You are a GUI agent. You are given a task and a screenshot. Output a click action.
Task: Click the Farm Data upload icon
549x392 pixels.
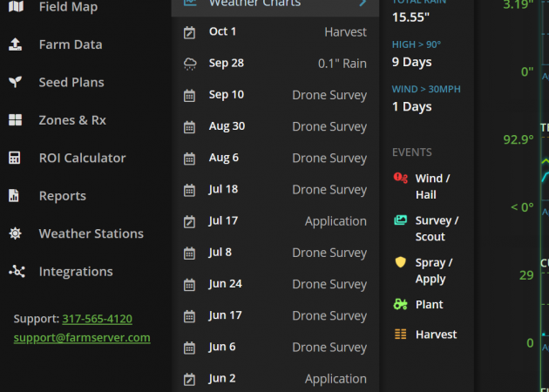[15, 44]
